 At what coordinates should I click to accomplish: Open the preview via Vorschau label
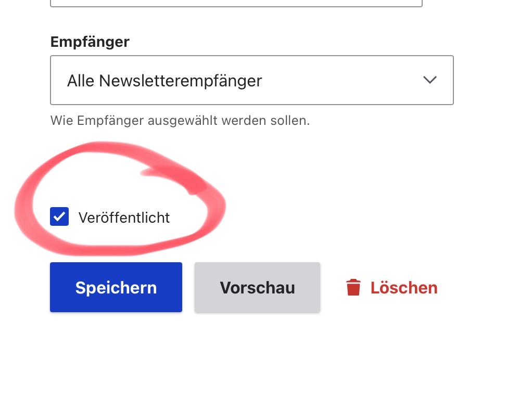pos(257,288)
